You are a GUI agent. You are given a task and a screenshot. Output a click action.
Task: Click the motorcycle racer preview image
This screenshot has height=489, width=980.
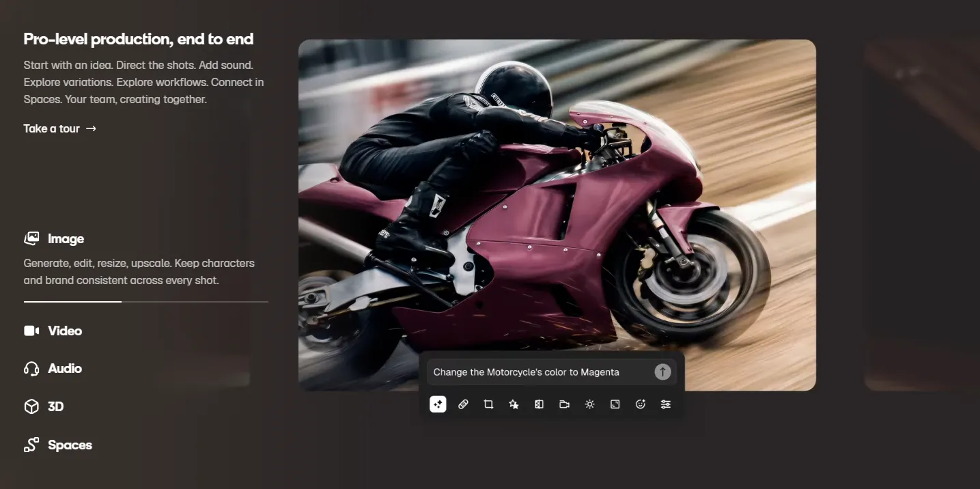click(557, 215)
